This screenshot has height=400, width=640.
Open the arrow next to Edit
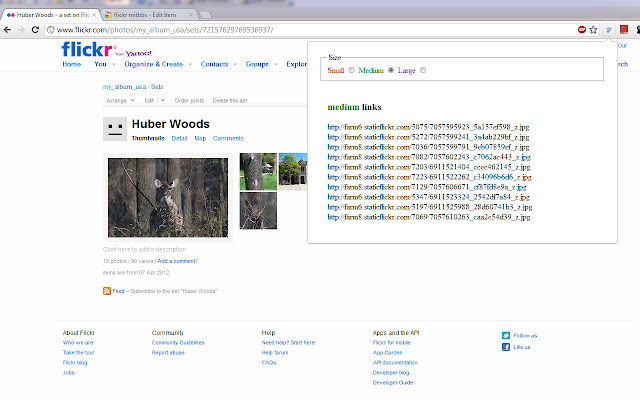pyautogui.click(x=162, y=100)
